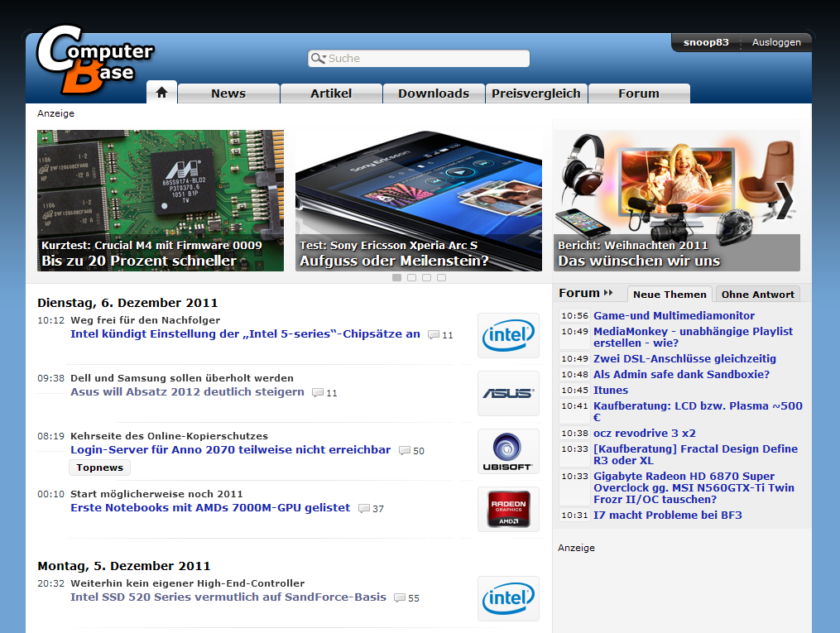Open Fractal Design Define R3 oder XL thread
840x633 pixels.
tap(695, 454)
